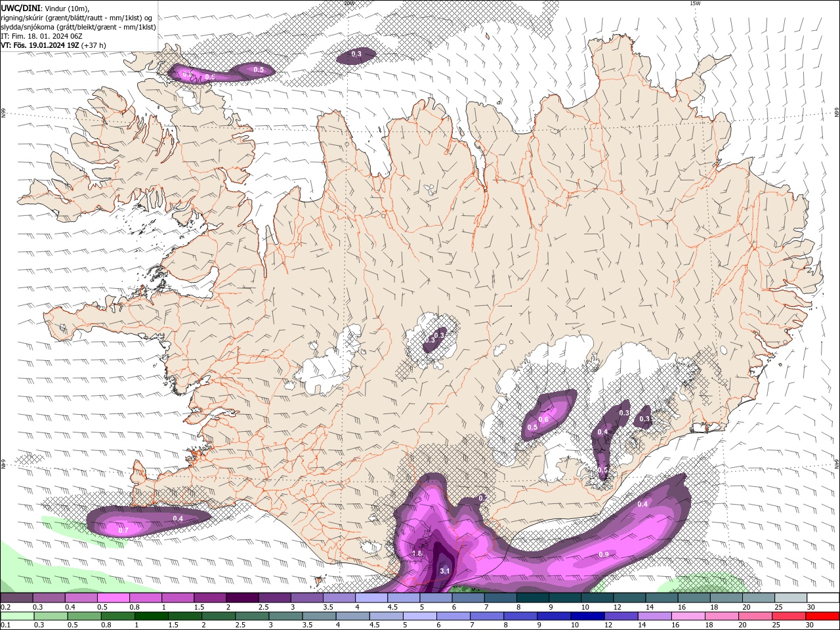Click the 0.9 value in the southeast offshore band
The image size is (840, 630).
[x=604, y=555]
